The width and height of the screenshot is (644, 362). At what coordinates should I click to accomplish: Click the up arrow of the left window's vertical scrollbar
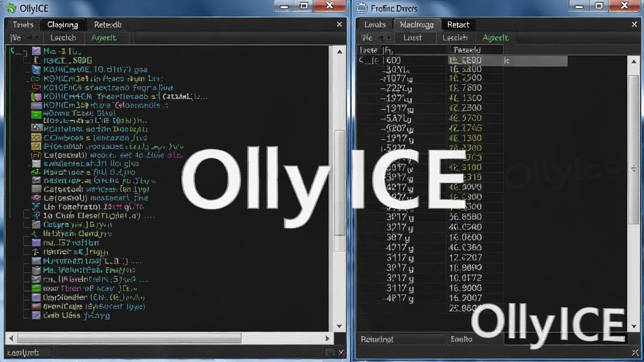click(339, 52)
